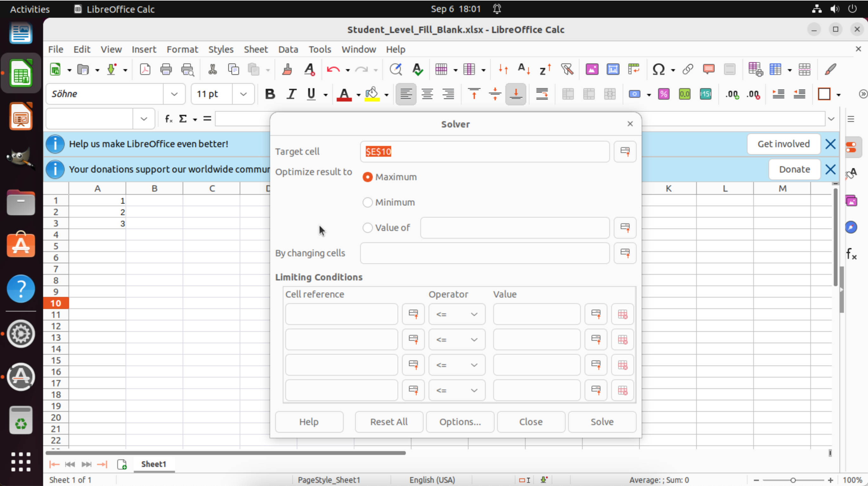Open the Data menu
The height and width of the screenshot is (486, 868).
click(288, 49)
